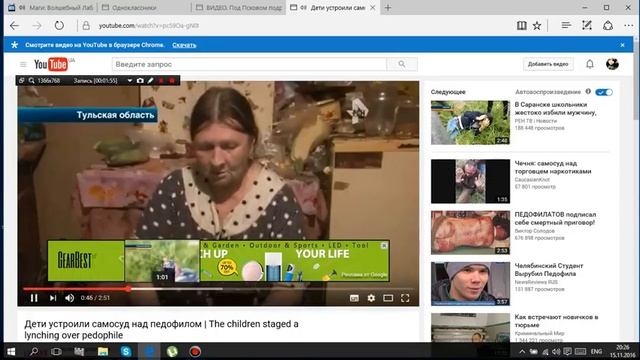Skip to the next video
Image resolution: width=640 pixels, height=360 pixels.
pos(53,298)
